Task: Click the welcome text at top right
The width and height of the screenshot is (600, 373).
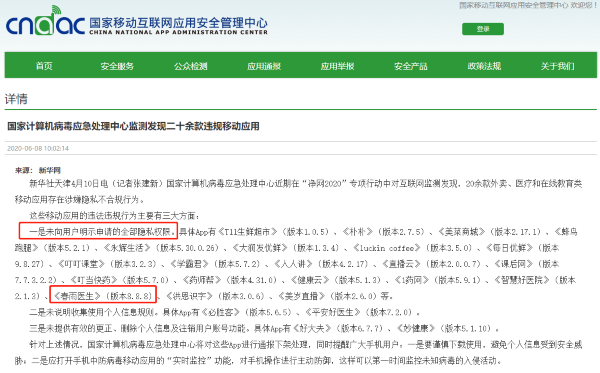Action: tap(528, 5)
